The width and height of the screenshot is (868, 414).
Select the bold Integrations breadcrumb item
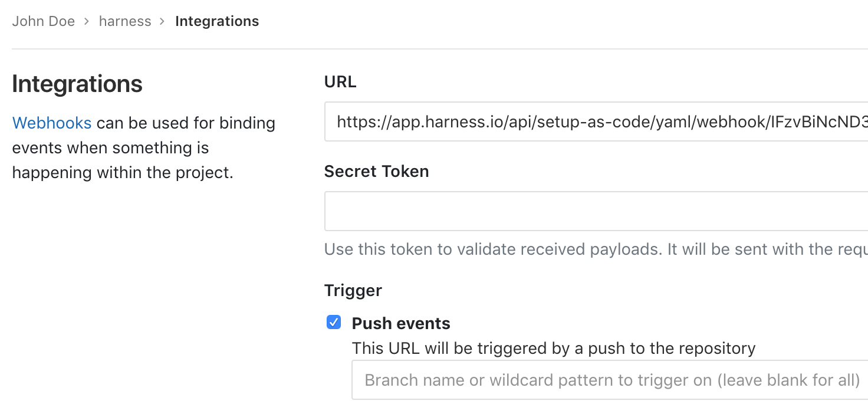coord(217,21)
